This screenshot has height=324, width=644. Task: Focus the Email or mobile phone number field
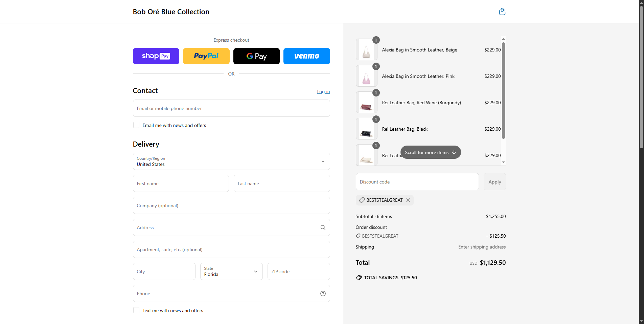[x=231, y=108]
